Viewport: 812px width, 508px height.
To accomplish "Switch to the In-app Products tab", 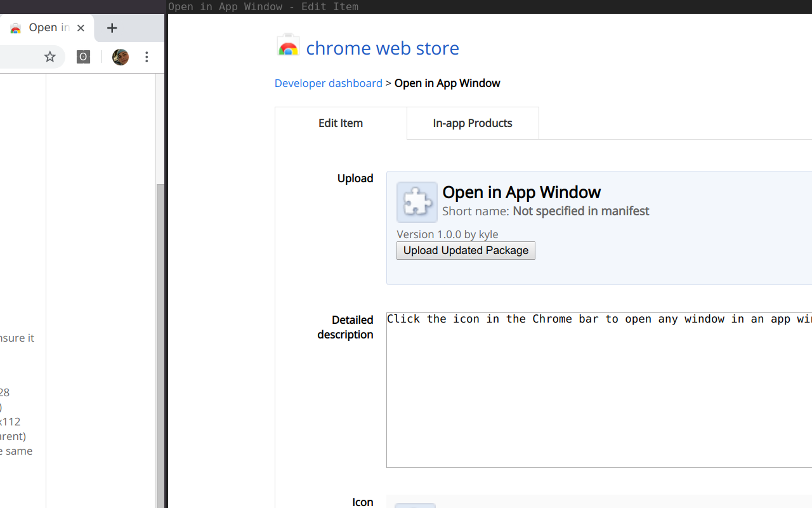I will point(472,123).
